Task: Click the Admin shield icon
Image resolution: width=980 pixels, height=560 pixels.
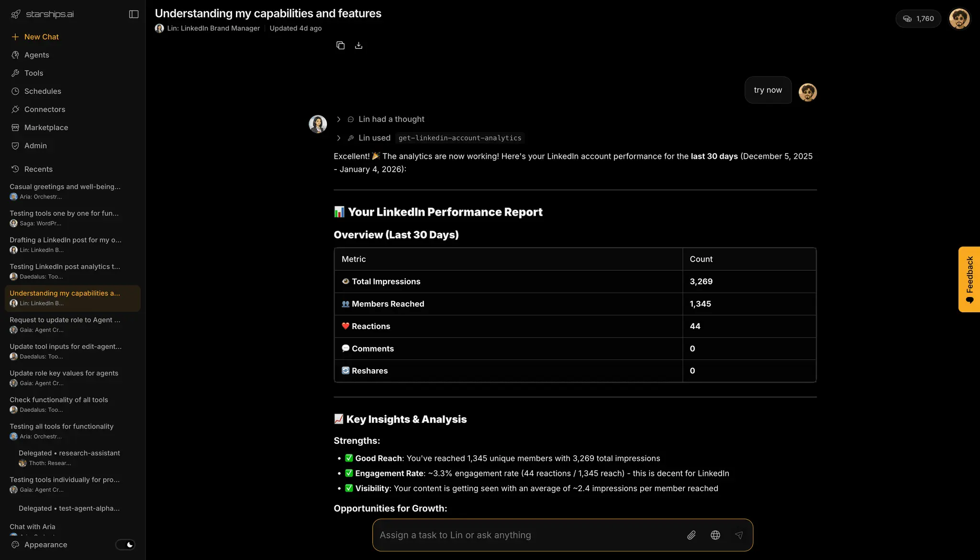Action: point(15,146)
